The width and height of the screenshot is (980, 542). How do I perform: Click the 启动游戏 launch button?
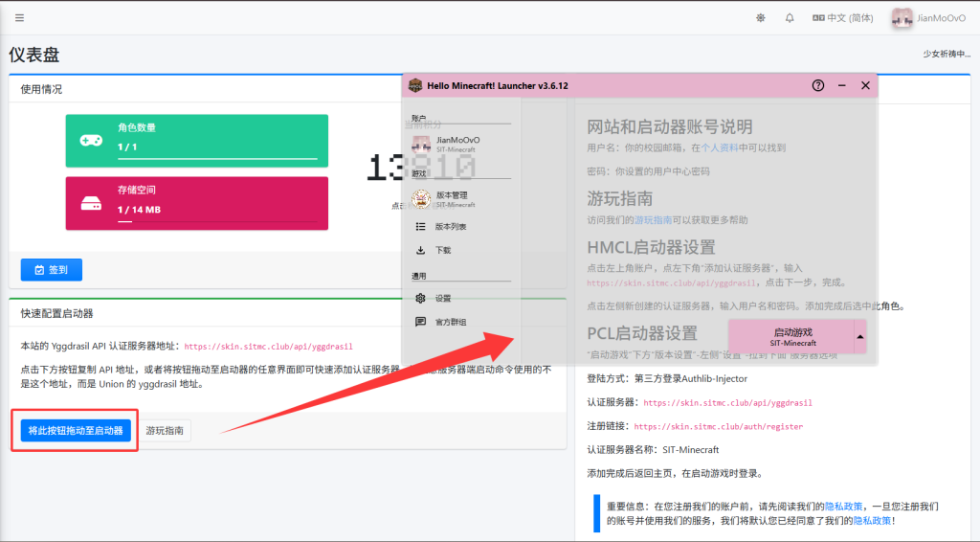(x=791, y=337)
